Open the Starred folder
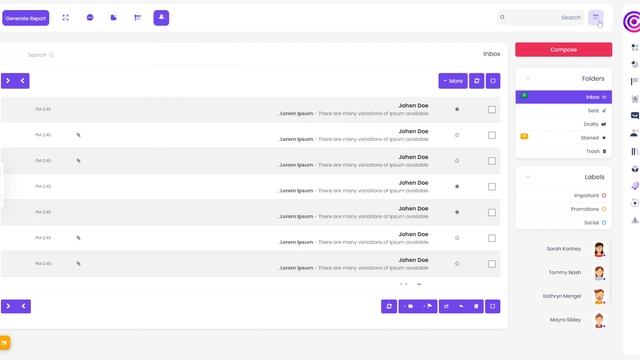Screen dimensions: 640x360 [564, 138]
